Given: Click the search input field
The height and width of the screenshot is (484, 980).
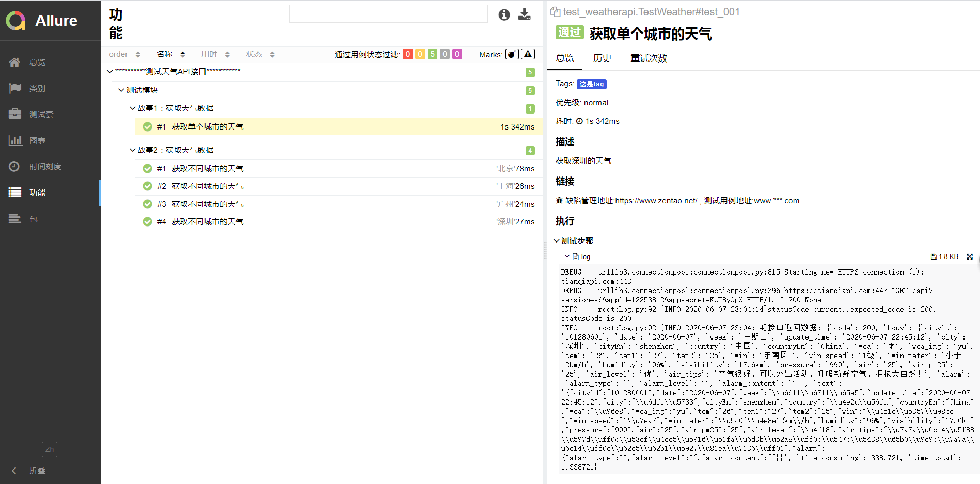Looking at the screenshot, I should 388,14.
